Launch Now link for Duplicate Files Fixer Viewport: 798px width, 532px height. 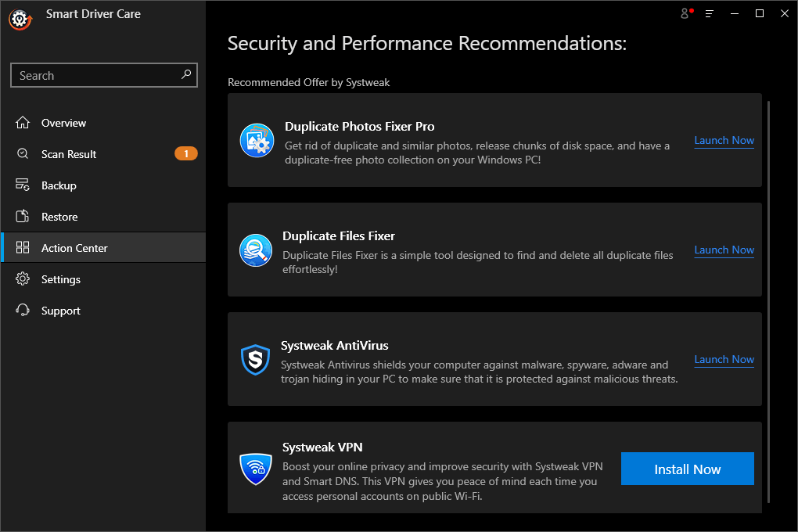[724, 250]
